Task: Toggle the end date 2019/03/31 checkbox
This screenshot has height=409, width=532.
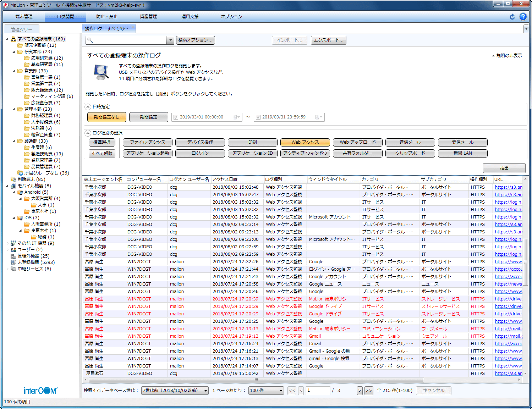Action: coord(258,117)
